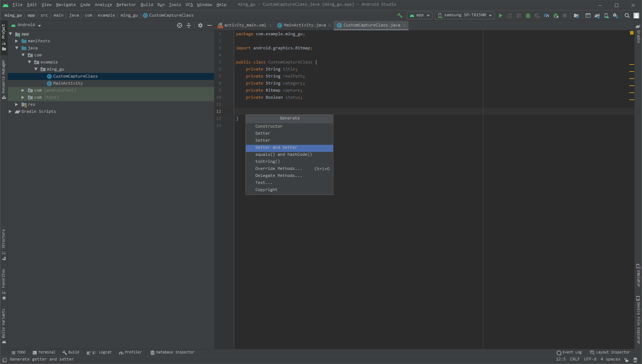Viewport: 642px width, 364px height.
Task: Open Project Structure icon in toolbar
Action: click(x=576, y=16)
